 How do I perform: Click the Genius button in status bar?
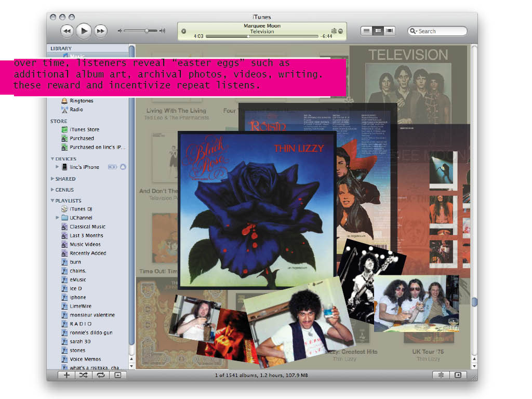pyautogui.click(x=441, y=375)
